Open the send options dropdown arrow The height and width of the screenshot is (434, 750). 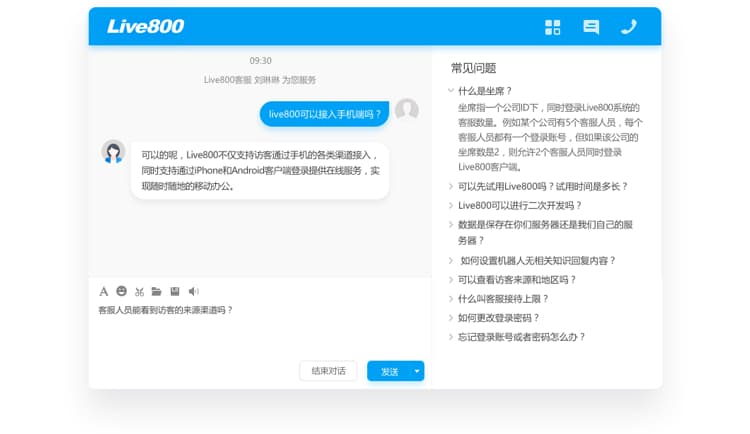click(x=417, y=371)
